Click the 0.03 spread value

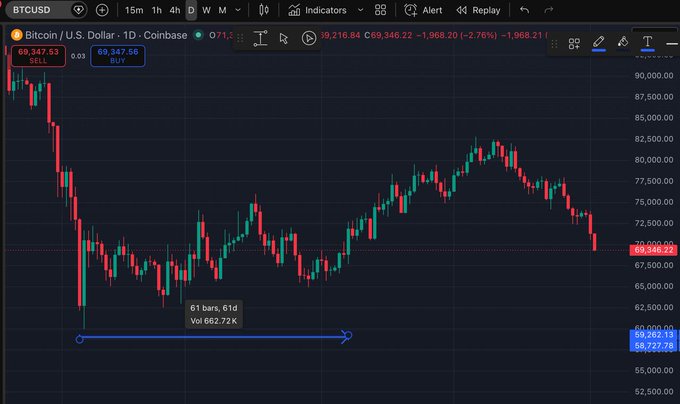pyautogui.click(x=78, y=56)
